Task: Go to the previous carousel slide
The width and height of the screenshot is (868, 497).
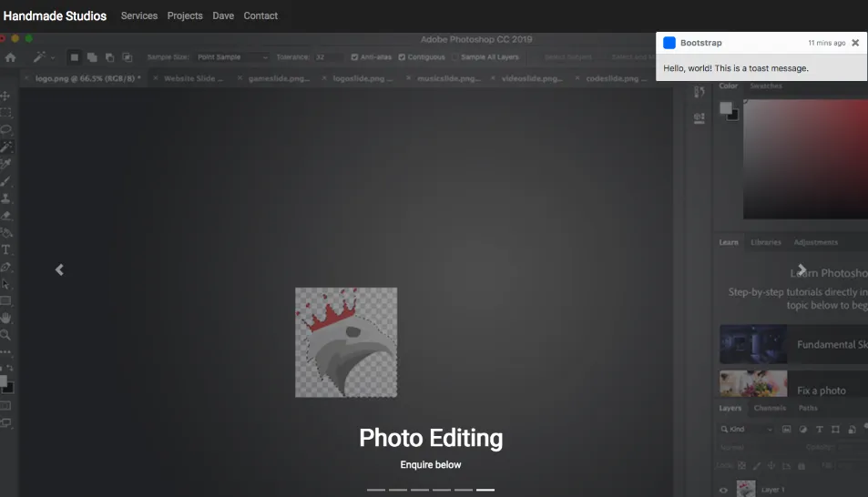Action: click(x=59, y=269)
